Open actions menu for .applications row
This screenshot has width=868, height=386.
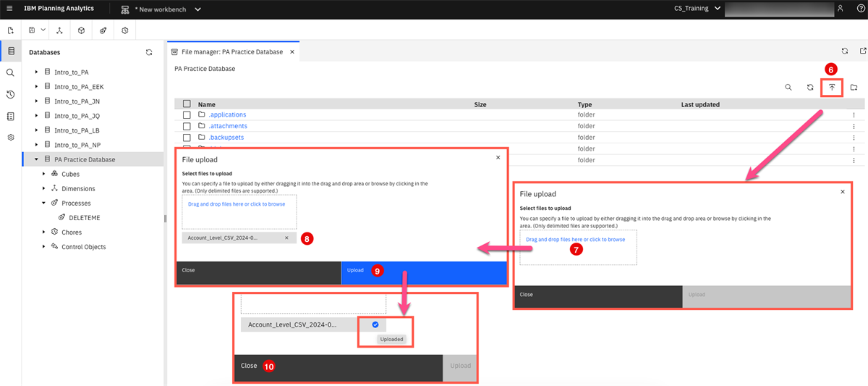click(854, 115)
